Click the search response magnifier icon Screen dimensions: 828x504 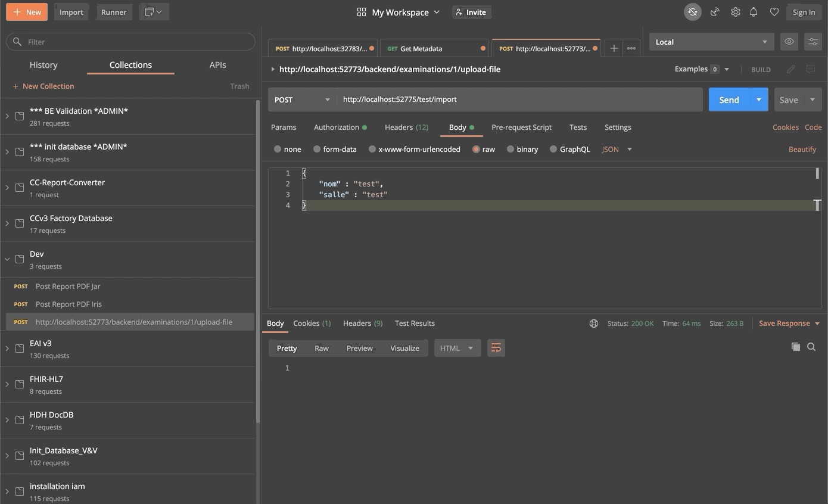pos(811,347)
